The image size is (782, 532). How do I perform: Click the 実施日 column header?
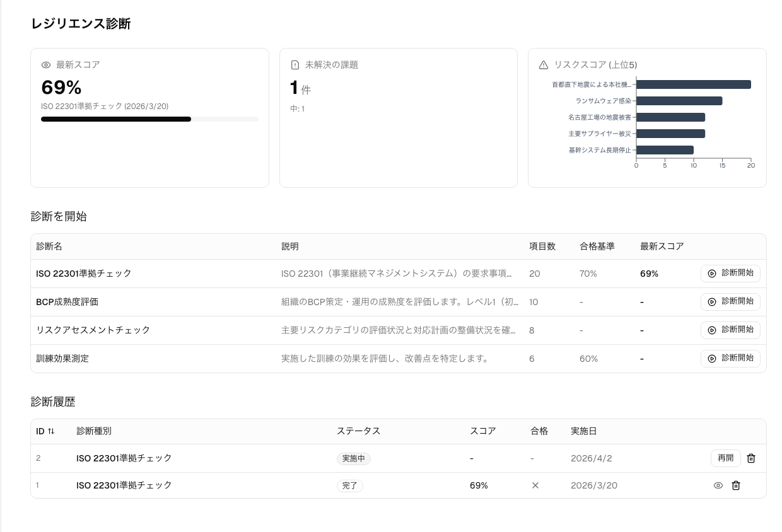pos(584,431)
